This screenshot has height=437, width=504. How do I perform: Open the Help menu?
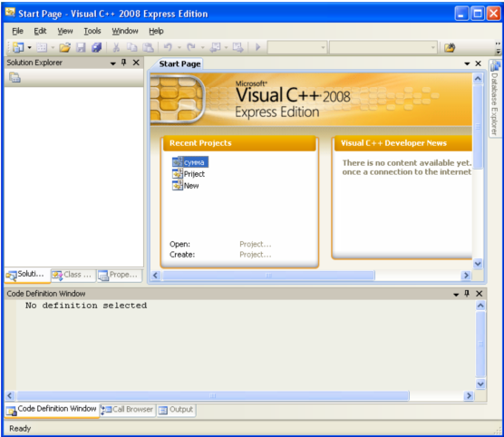(x=156, y=31)
